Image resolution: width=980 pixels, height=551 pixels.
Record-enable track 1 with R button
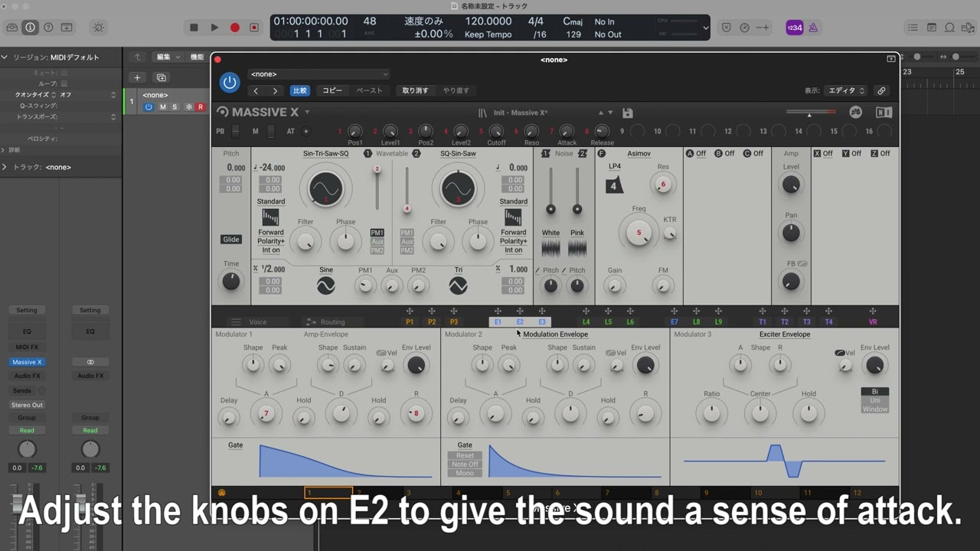tap(201, 107)
